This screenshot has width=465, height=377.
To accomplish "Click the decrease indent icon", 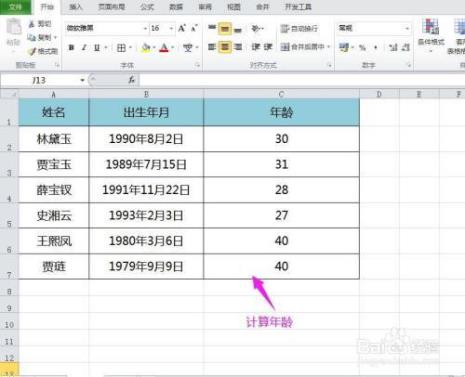I will (256, 47).
